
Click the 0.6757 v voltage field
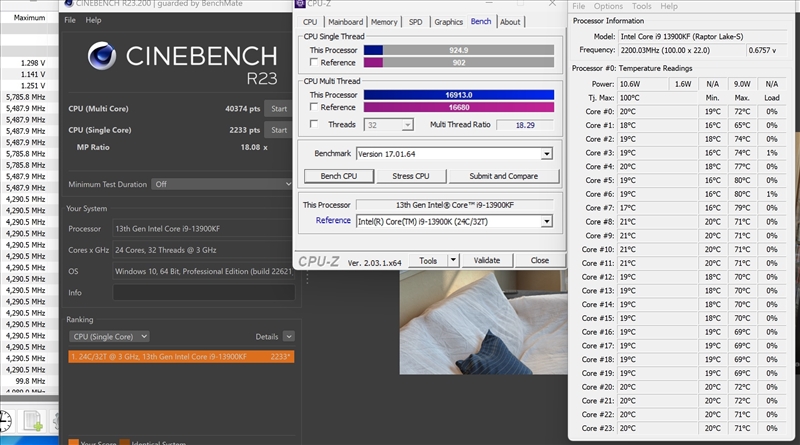point(766,50)
